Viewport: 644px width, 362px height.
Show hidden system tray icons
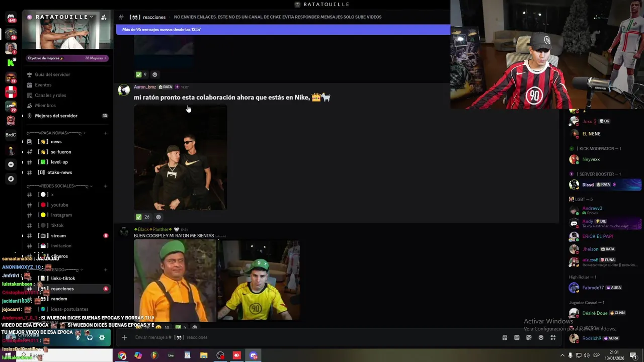point(562,355)
